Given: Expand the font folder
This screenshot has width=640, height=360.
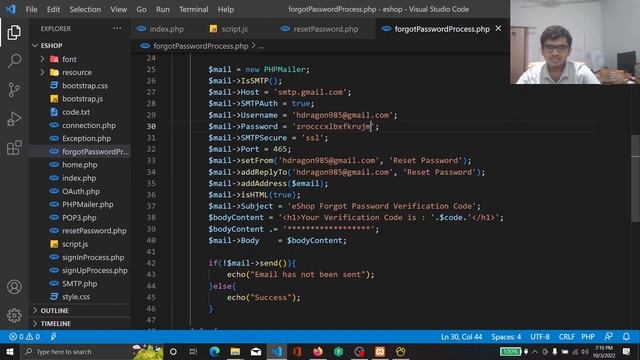Looking at the screenshot, I should [42, 59].
